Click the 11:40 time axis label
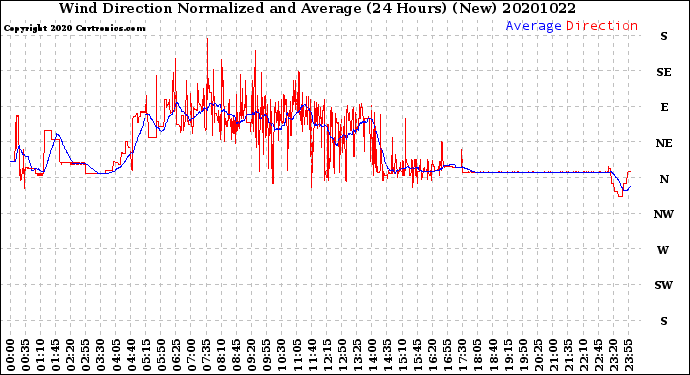Viewport: 690px width, 375px height. tap(312, 355)
